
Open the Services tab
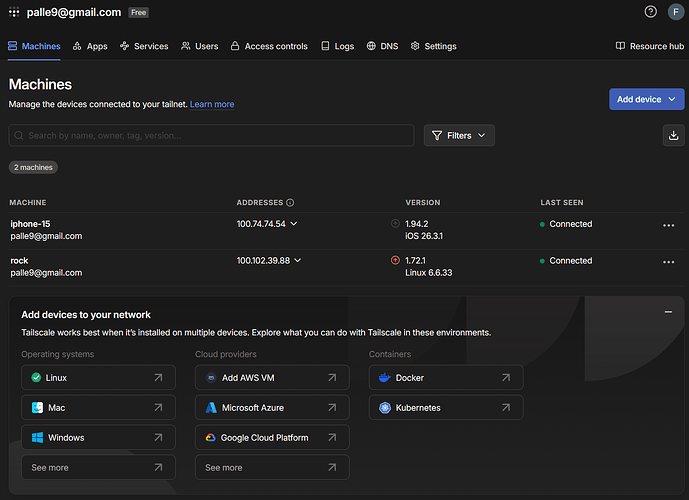144,46
